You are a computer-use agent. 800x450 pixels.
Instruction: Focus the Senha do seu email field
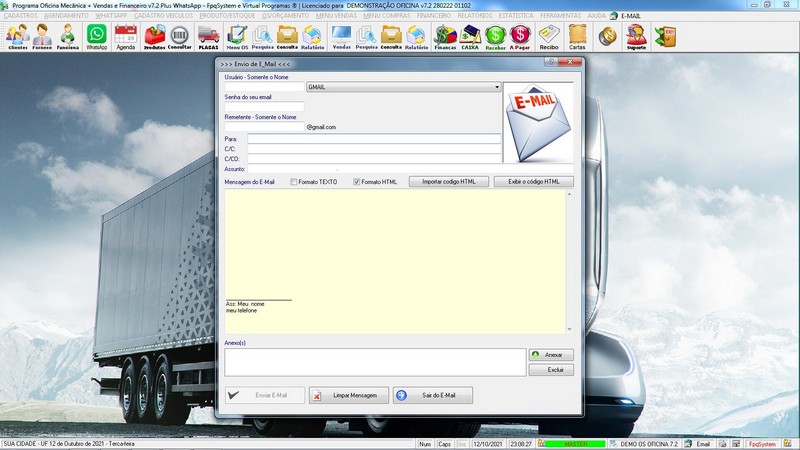[264, 107]
